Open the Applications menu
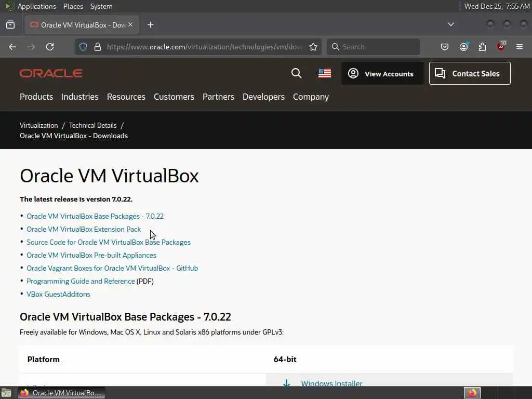The width and height of the screenshot is (532, 399). coord(37,6)
